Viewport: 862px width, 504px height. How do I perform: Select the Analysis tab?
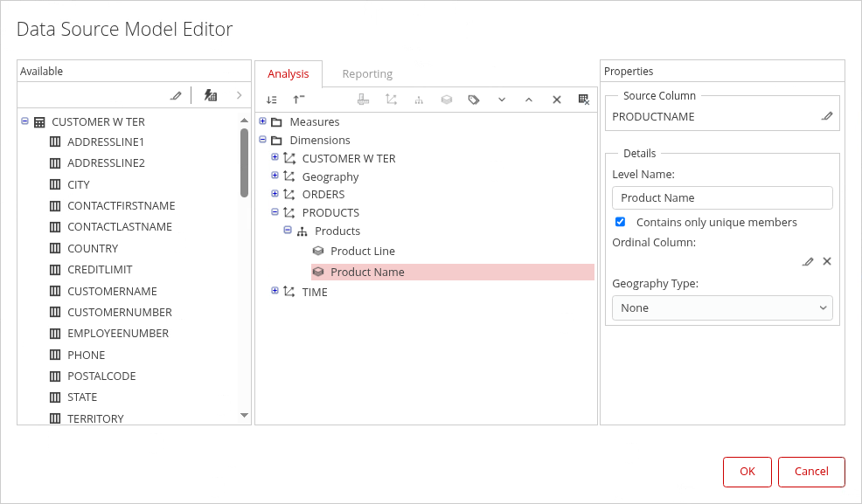tap(288, 74)
